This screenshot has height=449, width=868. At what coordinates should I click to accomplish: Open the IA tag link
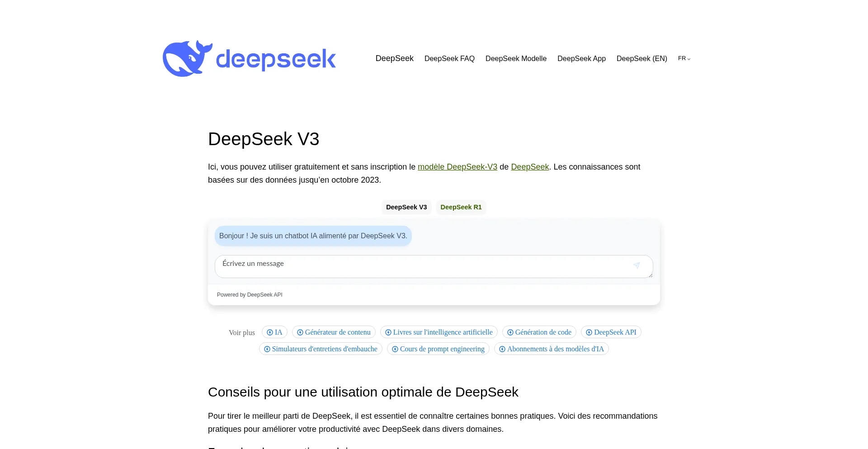click(274, 332)
